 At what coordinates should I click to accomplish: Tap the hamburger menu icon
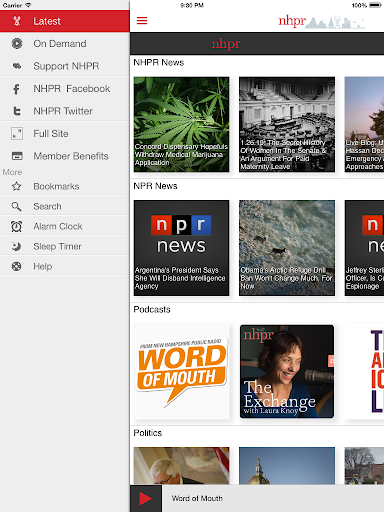click(x=142, y=21)
